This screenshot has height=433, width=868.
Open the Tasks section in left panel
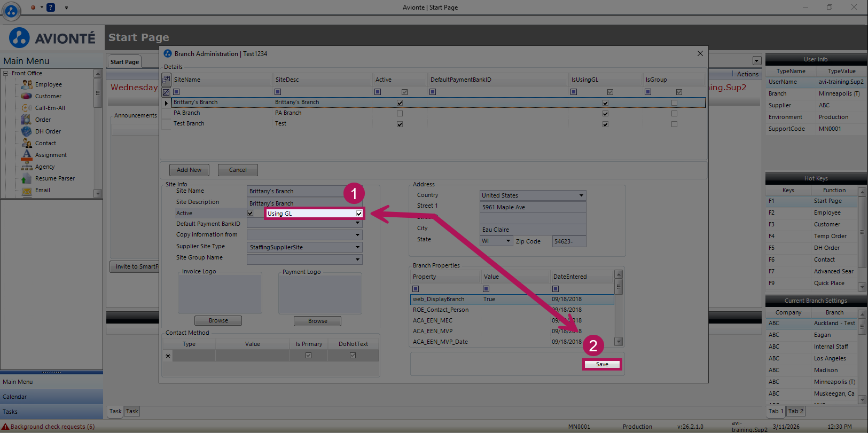click(52, 412)
